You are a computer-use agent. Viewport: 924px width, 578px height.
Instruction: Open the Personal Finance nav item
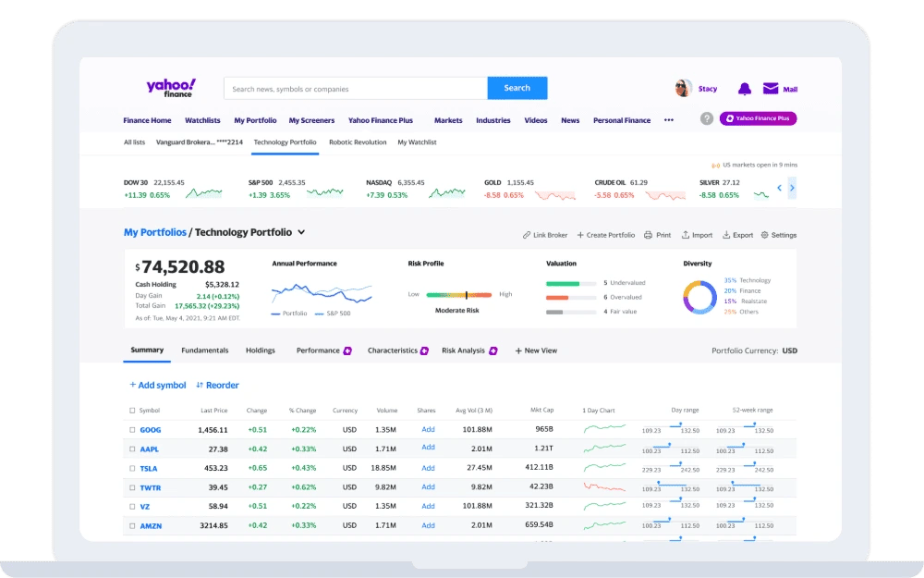(622, 120)
